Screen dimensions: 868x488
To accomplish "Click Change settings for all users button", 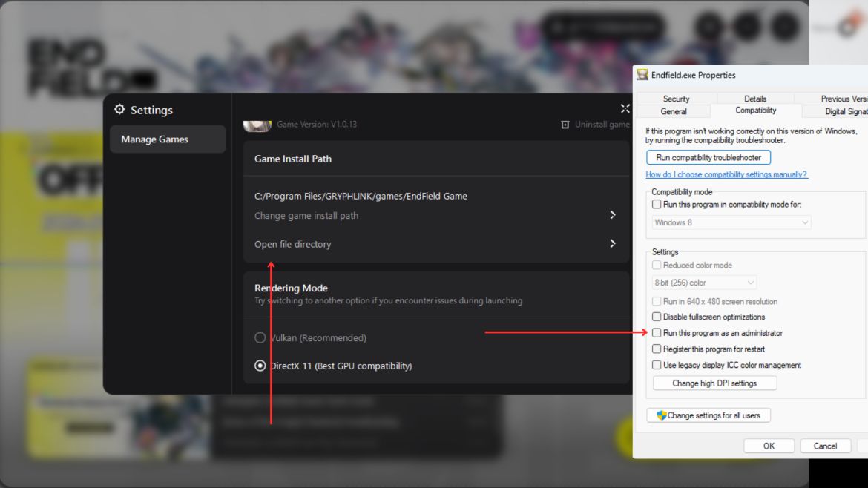I will click(708, 415).
